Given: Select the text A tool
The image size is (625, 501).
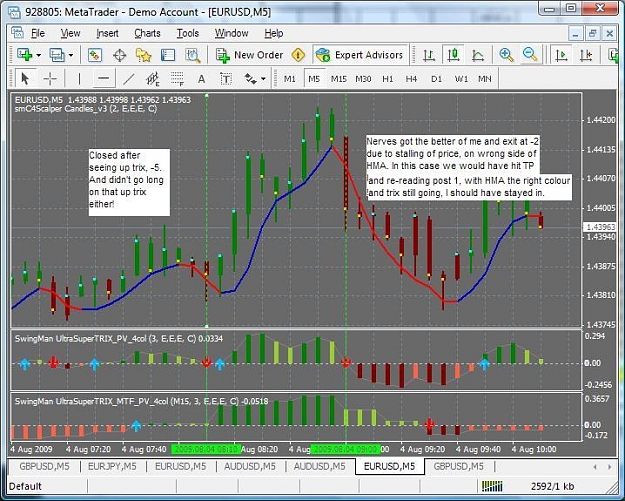Looking at the screenshot, I should [201, 79].
